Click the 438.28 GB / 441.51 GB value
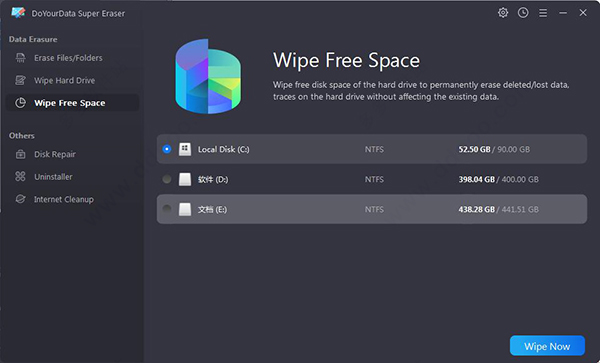The height and width of the screenshot is (363, 600). coord(499,209)
